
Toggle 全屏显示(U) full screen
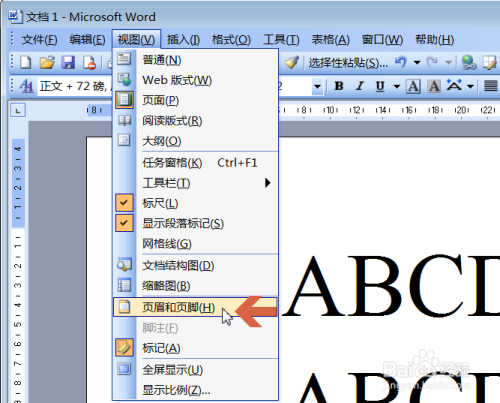(x=195, y=370)
